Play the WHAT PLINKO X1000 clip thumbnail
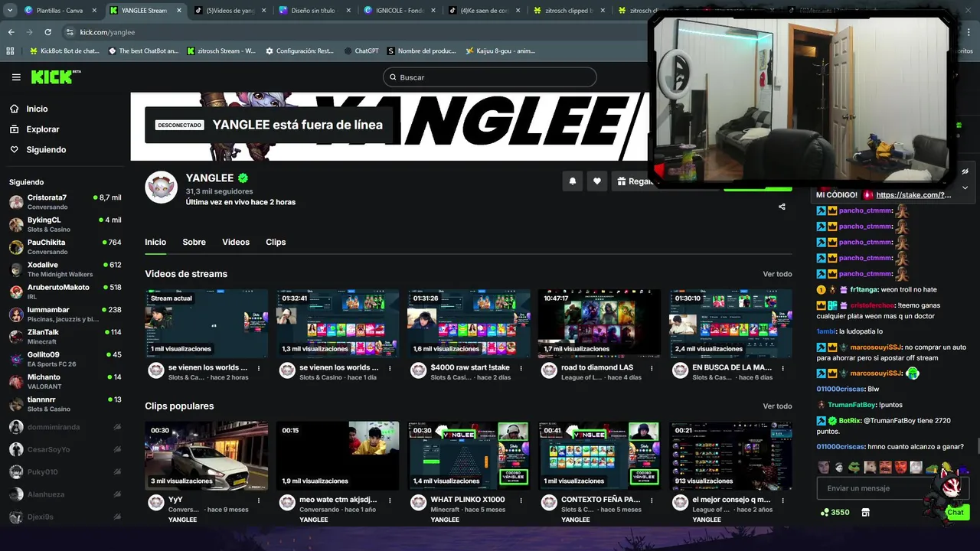Image resolution: width=980 pixels, height=551 pixels. tap(469, 456)
